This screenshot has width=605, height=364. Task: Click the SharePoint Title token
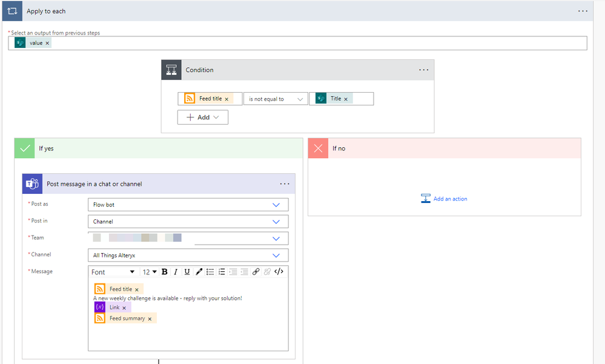tap(334, 99)
